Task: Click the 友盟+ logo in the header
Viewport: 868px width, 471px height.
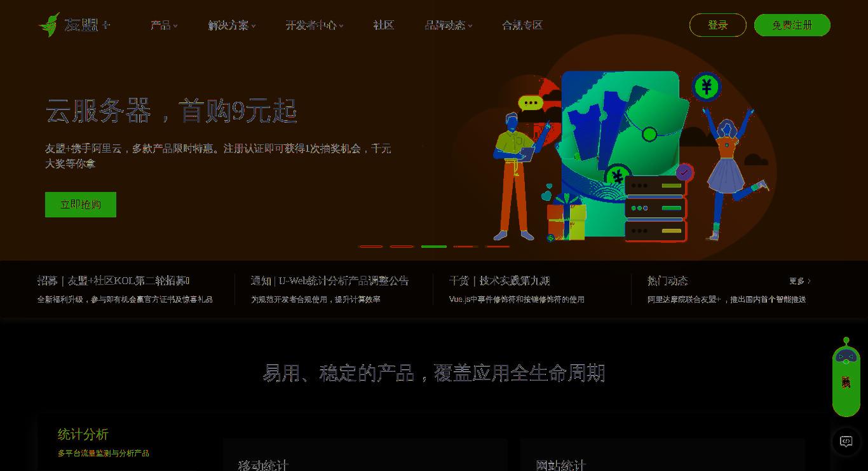Action: pos(74,25)
